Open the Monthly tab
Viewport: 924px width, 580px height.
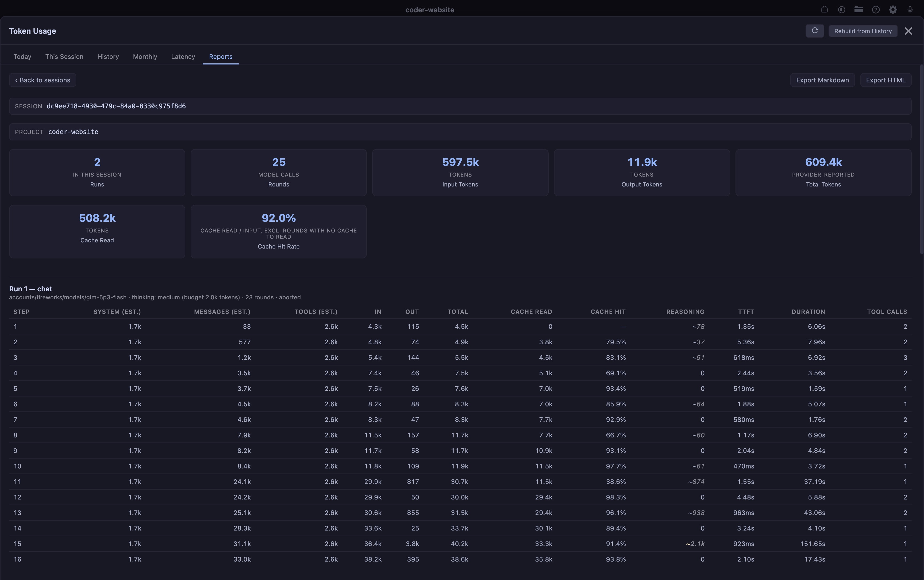[145, 56]
